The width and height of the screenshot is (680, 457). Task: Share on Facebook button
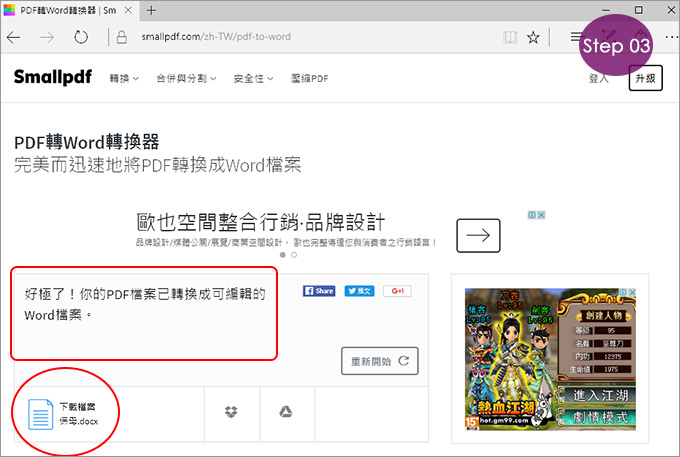[x=319, y=291]
